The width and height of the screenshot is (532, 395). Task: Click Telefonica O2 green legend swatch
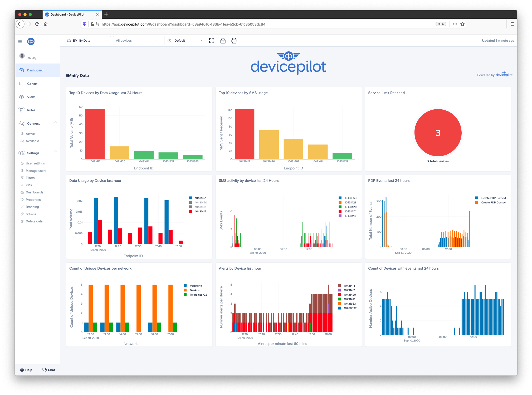click(185, 295)
